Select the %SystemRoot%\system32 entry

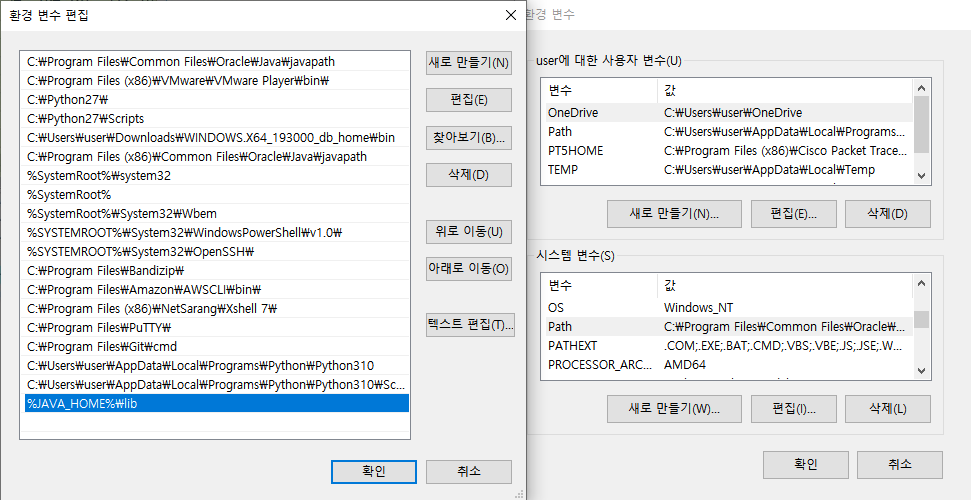(x=217, y=175)
